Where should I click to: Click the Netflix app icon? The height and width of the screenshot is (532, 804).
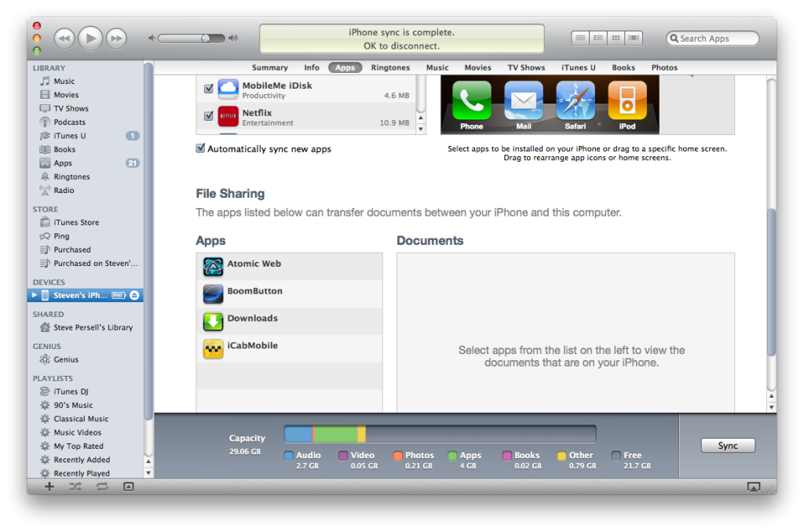coord(228,116)
